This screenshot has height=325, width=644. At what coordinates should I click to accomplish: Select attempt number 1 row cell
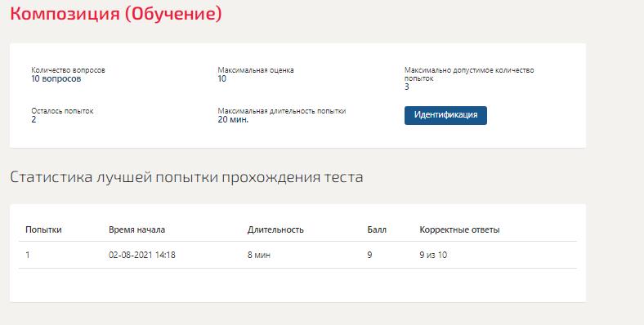pyautogui.click(x=28, y=255)
